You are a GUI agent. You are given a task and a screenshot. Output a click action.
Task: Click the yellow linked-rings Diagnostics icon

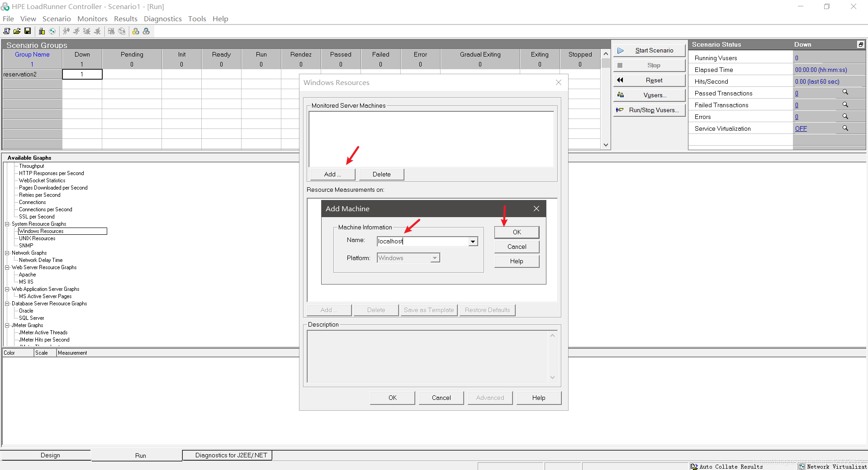pyautogui.click(x=136, y=31)
